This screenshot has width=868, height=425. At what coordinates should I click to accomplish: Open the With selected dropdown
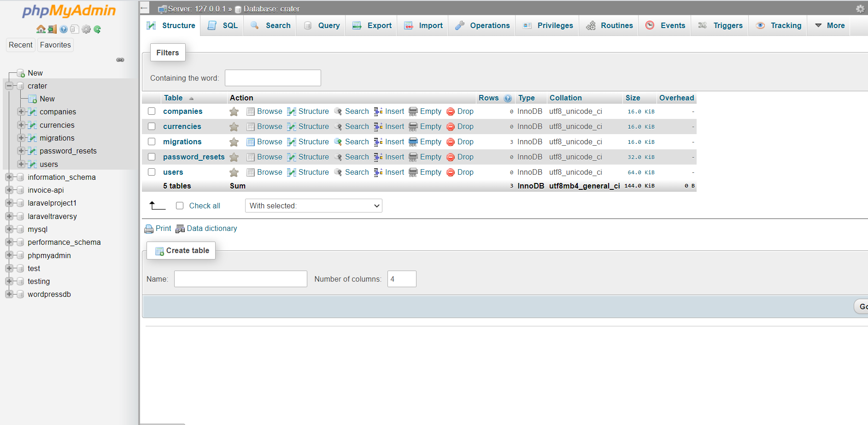313,206
